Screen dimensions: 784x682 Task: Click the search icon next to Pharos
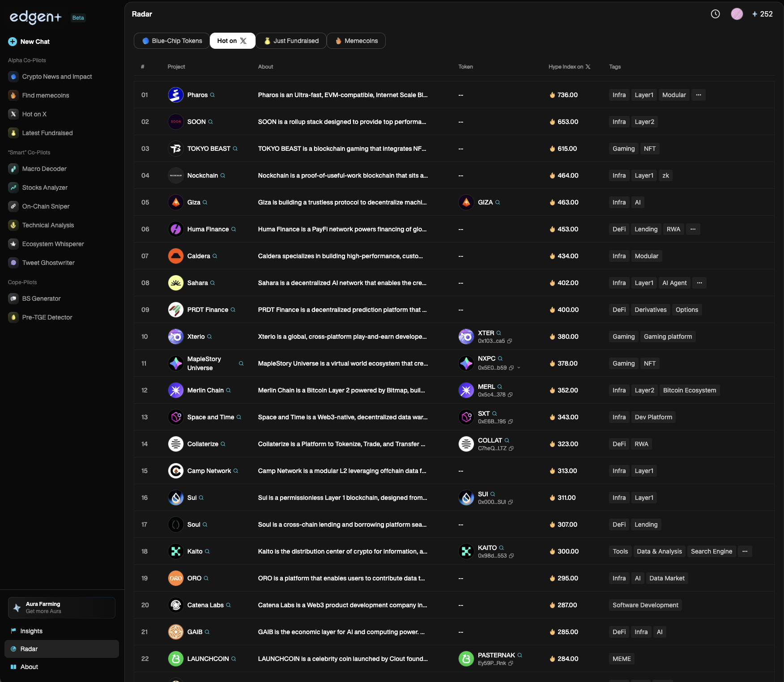point(213,95)
